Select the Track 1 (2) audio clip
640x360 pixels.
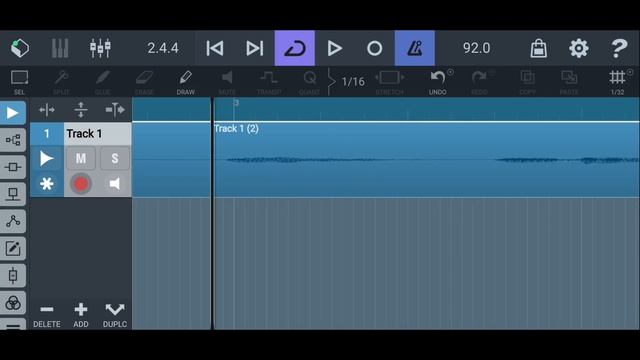[x=427, y=160]
